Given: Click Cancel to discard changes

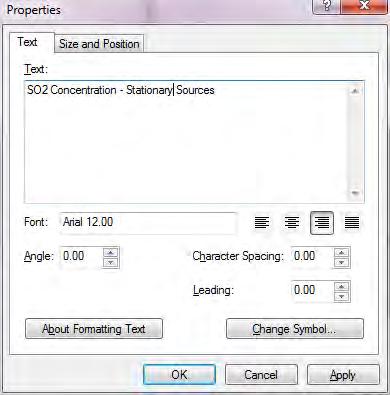Looking at the screenshot, I should [x=261, y=375].
